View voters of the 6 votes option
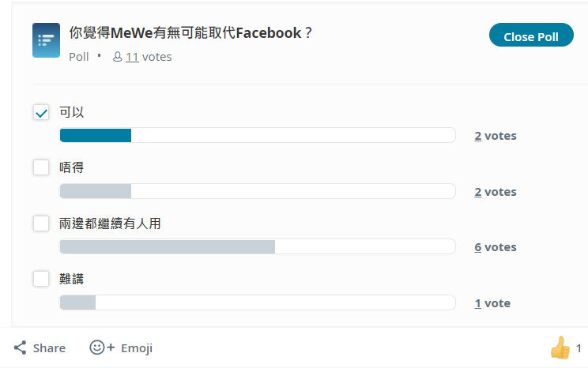 pyautogui.click(x=496, y=247)
